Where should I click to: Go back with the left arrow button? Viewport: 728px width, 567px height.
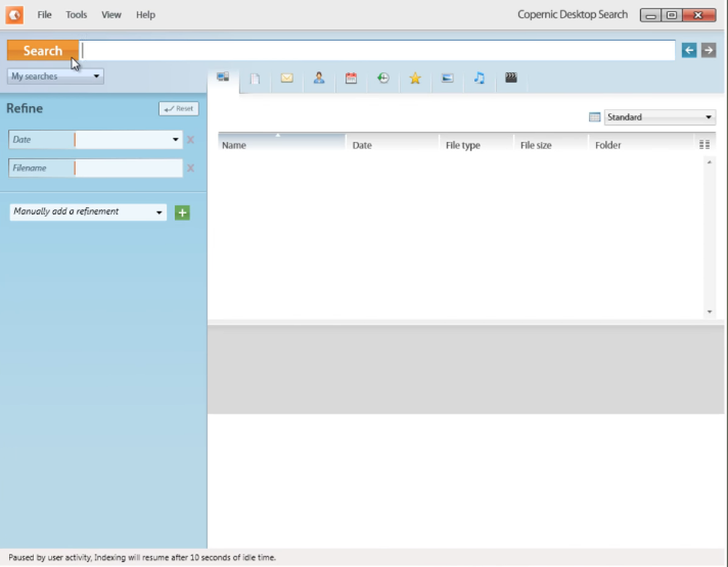(x=689, y=50)
